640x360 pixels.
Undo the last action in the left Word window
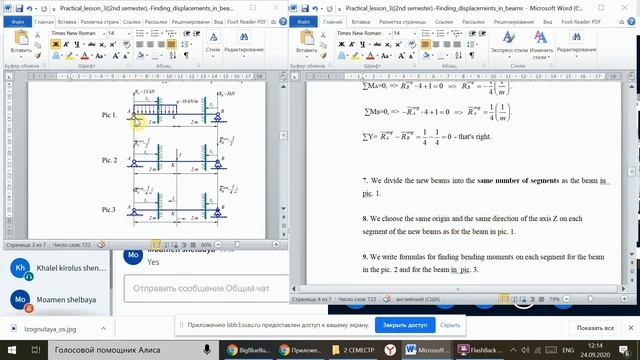pyautogui.click(x=29, y=9)
